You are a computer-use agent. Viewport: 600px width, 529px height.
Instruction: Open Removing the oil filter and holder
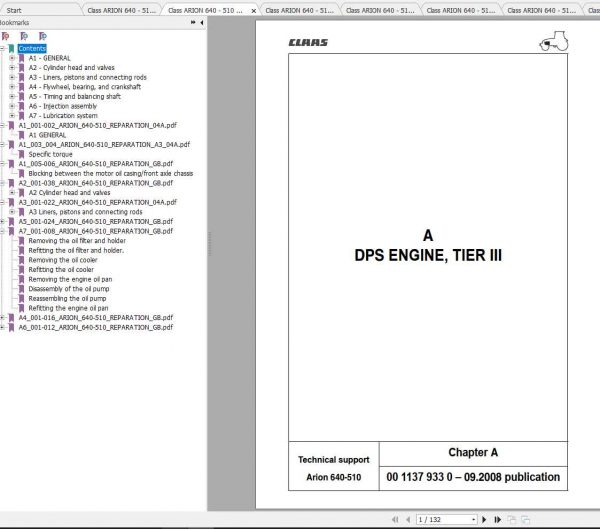click(x=77, y=240)
